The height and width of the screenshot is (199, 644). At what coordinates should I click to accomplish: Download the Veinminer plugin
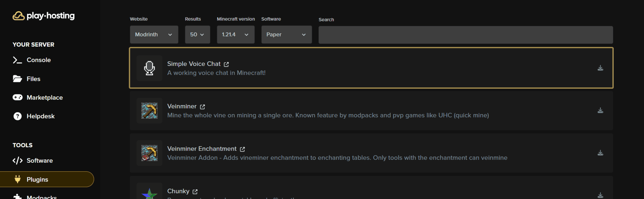(x=600, y=111)
